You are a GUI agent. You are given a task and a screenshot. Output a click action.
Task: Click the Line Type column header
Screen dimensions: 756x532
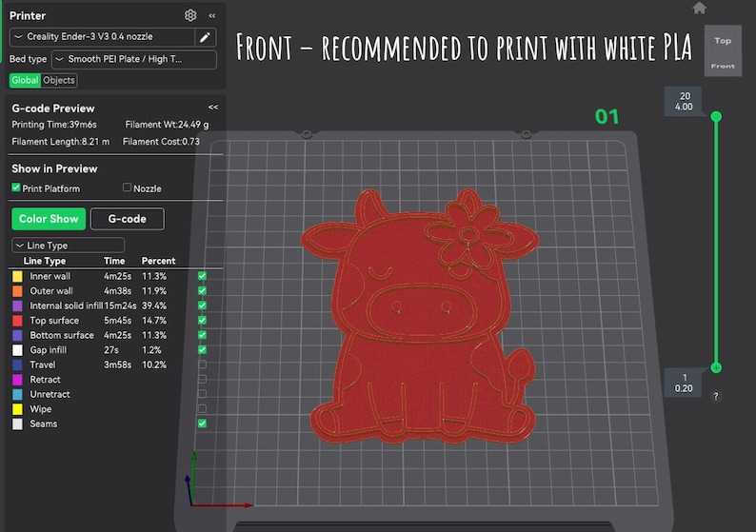(x=45, y=261)
